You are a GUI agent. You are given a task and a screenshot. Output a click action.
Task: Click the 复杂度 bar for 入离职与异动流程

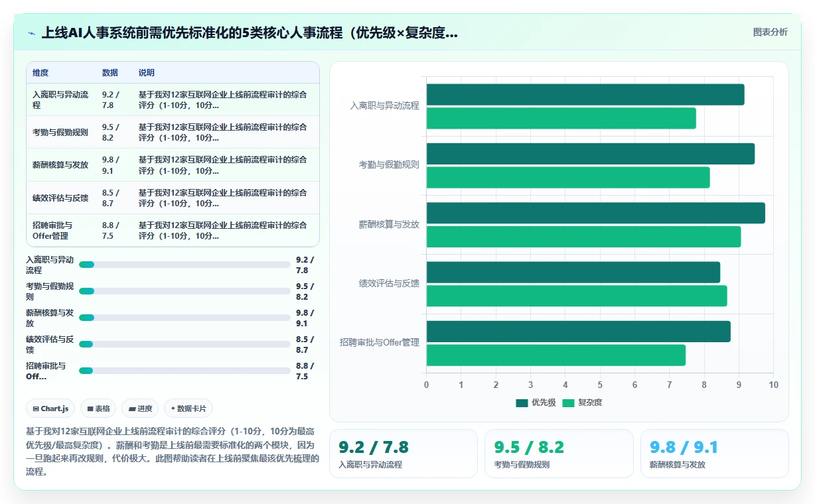561,118
